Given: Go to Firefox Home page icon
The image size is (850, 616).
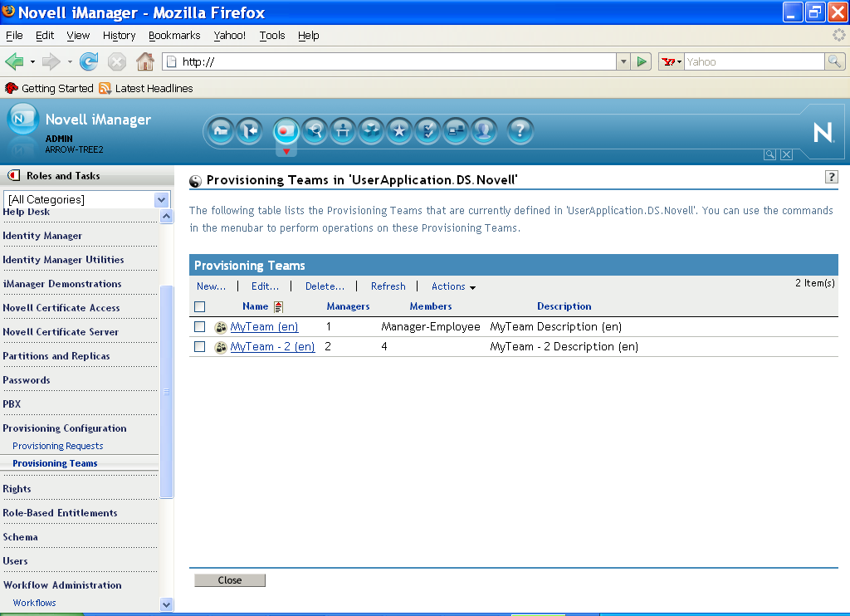Looking at the screenshot, I should point(144,61).
